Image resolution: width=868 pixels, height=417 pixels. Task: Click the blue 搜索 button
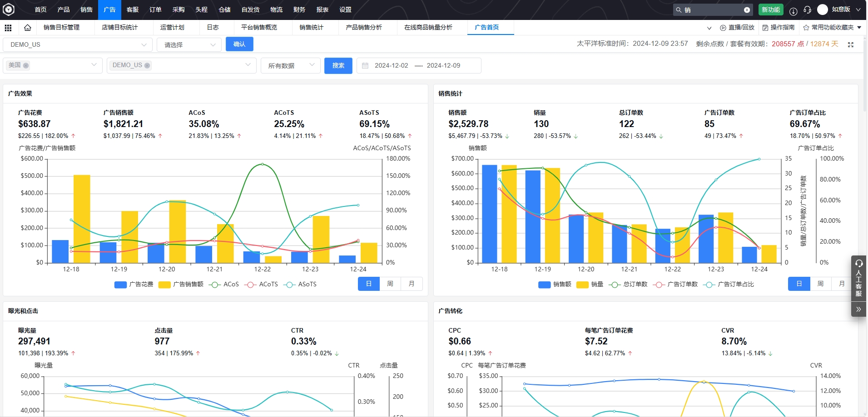pos(338,65)
